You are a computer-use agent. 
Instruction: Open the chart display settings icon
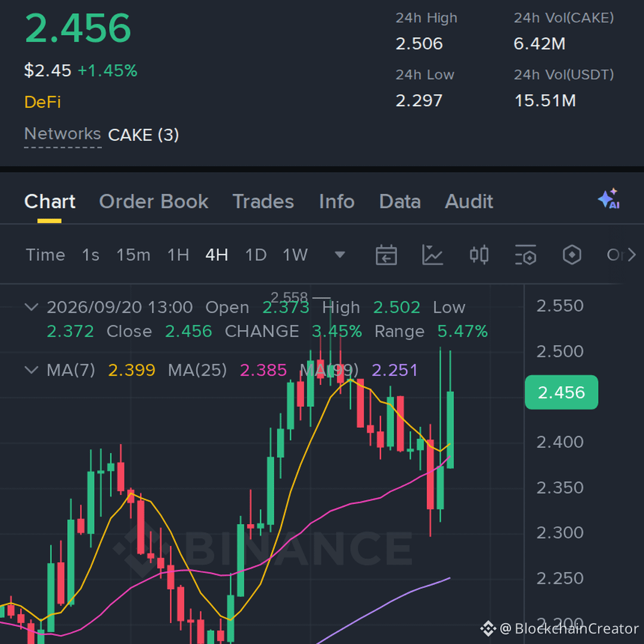[x=526, y=255]
